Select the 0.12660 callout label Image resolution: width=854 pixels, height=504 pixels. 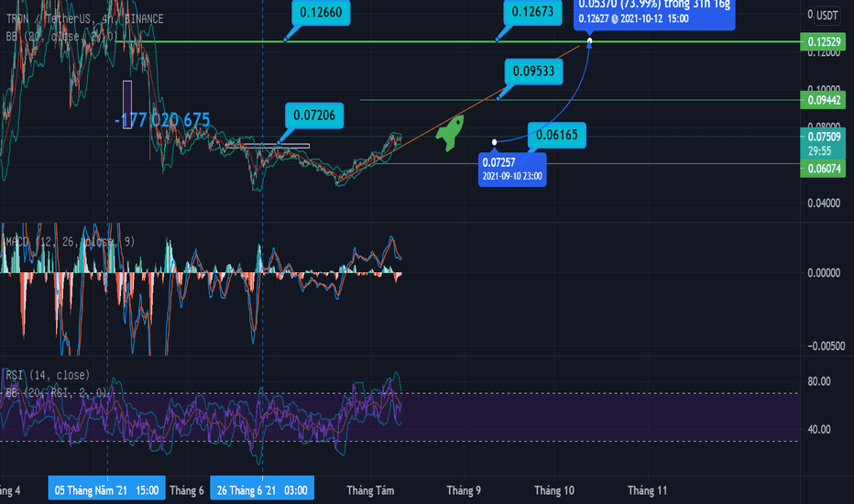coord(321,13)
